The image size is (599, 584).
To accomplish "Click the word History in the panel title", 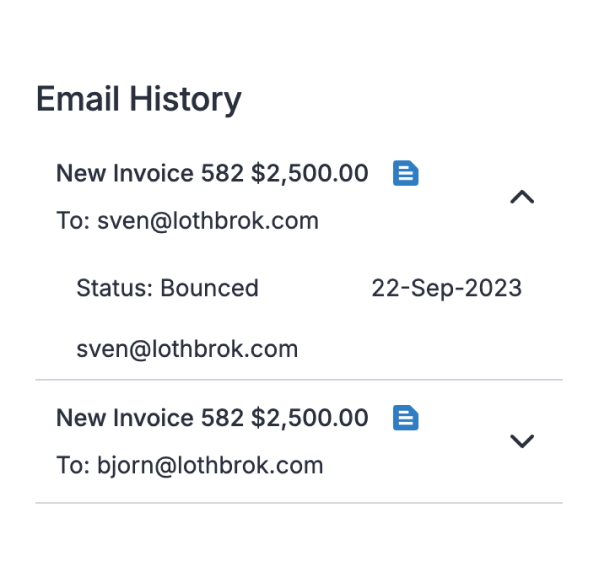I will click(186, 99).
